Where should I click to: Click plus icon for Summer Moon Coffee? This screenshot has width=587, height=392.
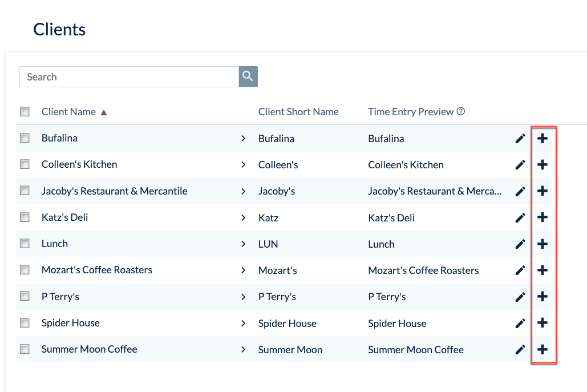coord(543,350)
